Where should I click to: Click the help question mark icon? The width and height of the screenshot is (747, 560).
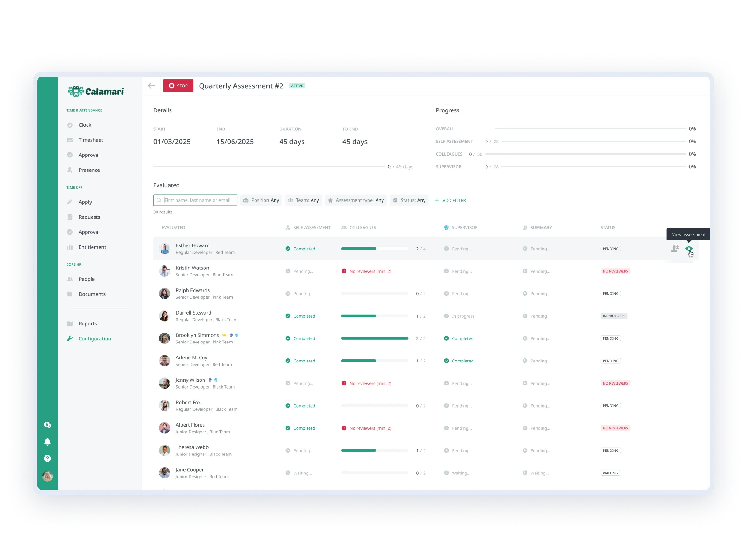click(48, 458)
